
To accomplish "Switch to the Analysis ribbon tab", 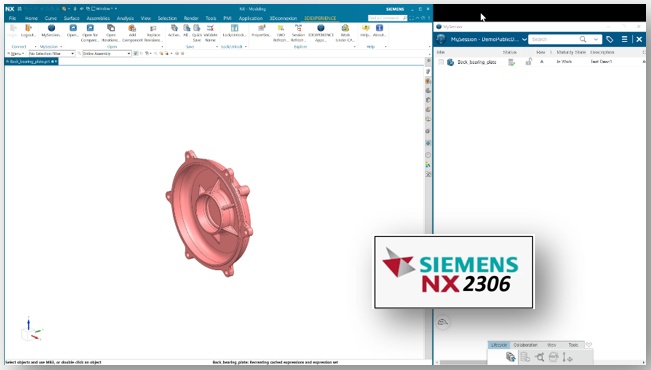I will (x=125, y=18).
